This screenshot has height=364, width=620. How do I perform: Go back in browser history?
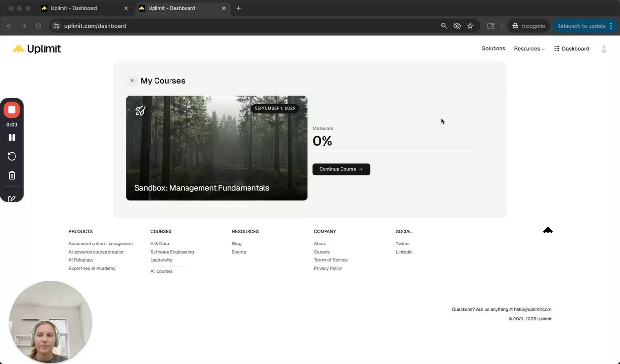point(9,26)
